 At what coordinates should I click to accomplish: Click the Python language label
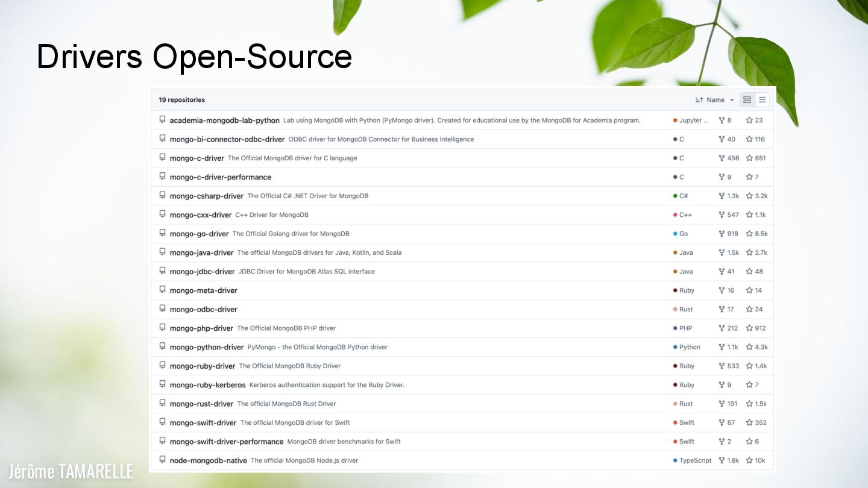[690, 348]
